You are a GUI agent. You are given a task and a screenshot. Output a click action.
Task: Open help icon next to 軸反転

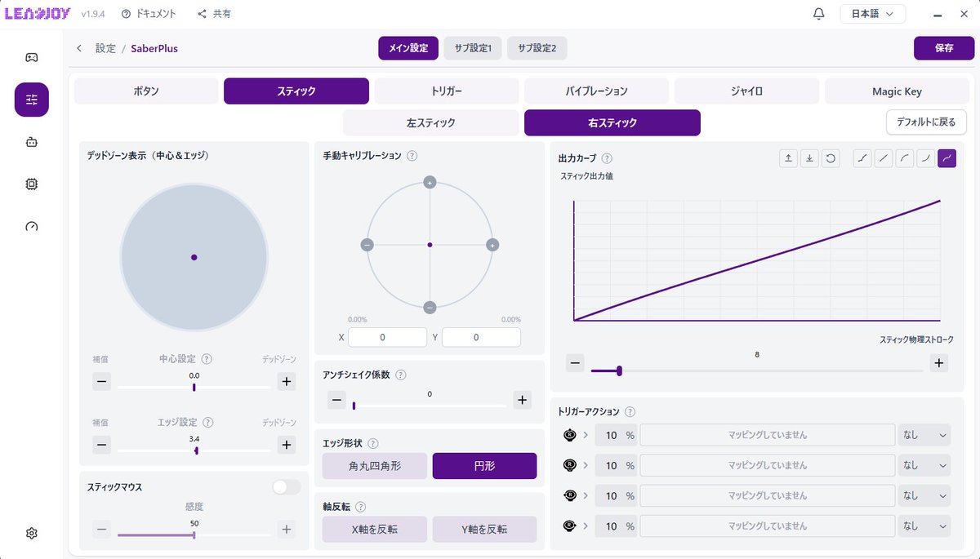point(361,507)
